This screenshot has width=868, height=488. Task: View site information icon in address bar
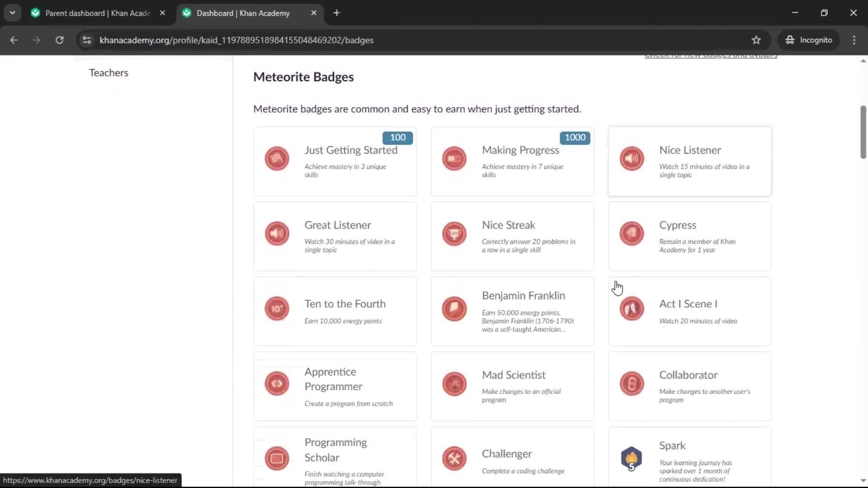point(87,40)
